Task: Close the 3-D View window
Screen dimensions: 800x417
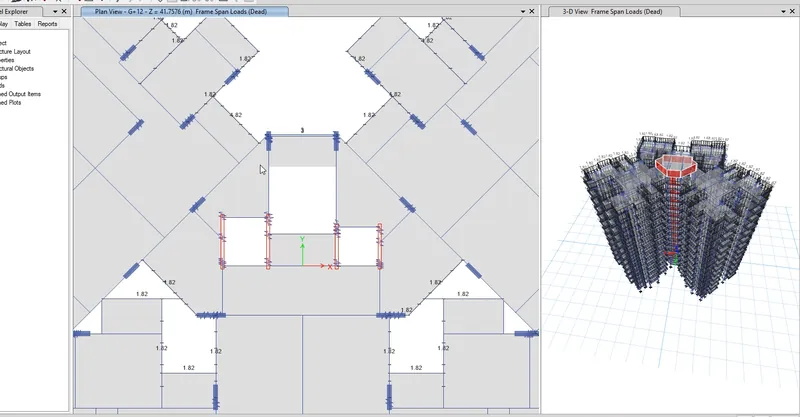Action: pyautogui.click(x=793, y=11)
